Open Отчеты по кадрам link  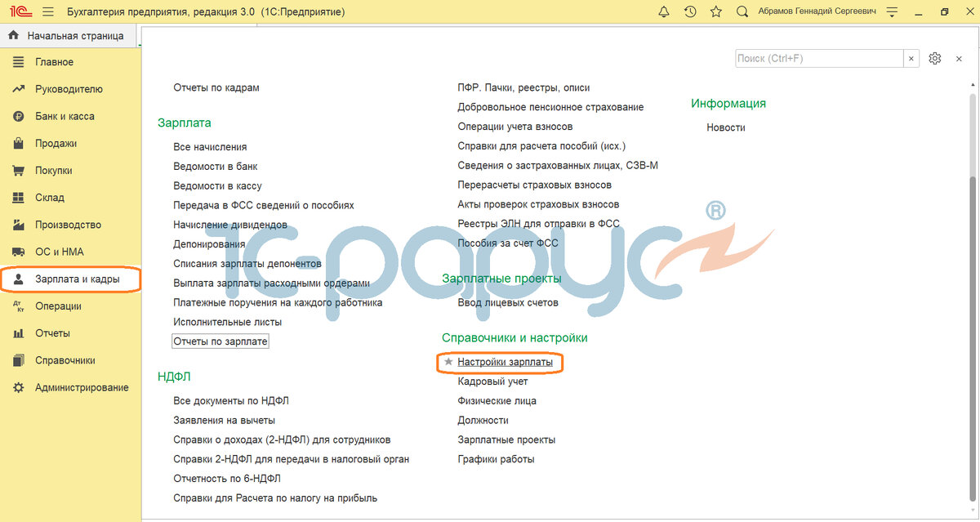[x=216, y=87]
